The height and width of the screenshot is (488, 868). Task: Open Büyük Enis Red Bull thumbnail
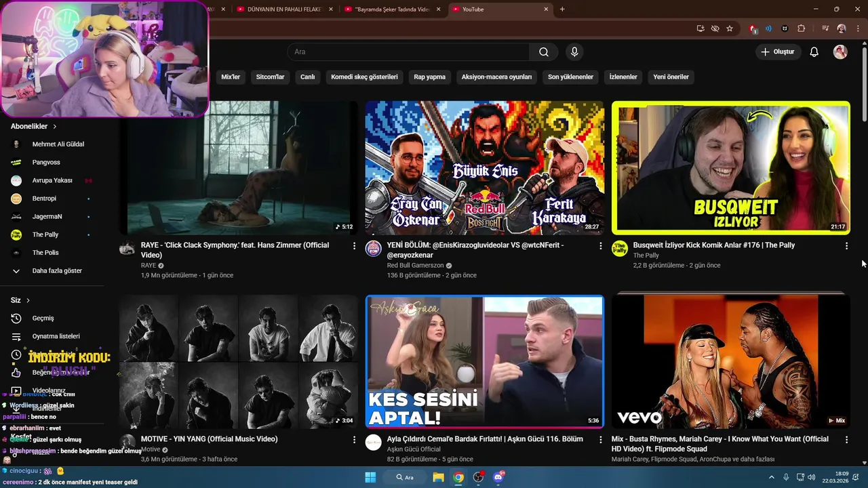coord(484,167)
